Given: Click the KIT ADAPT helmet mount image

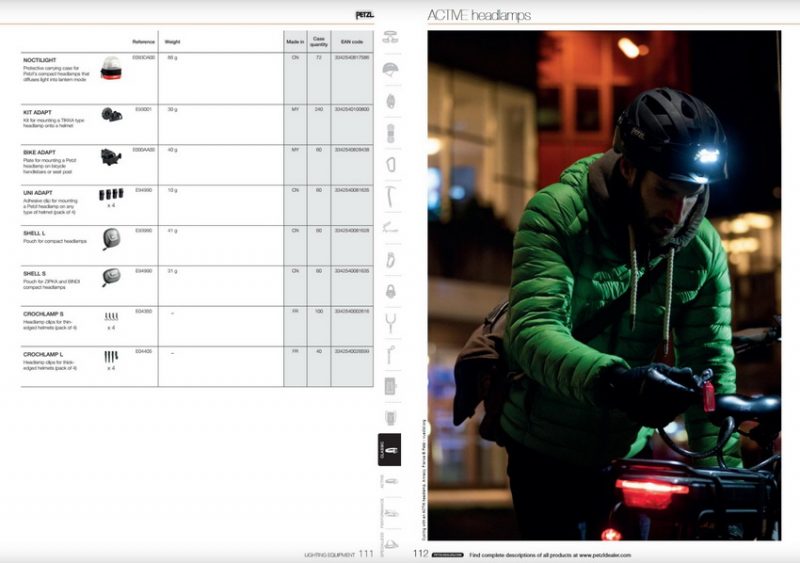Looking at the screenshot, I should 111,114.
